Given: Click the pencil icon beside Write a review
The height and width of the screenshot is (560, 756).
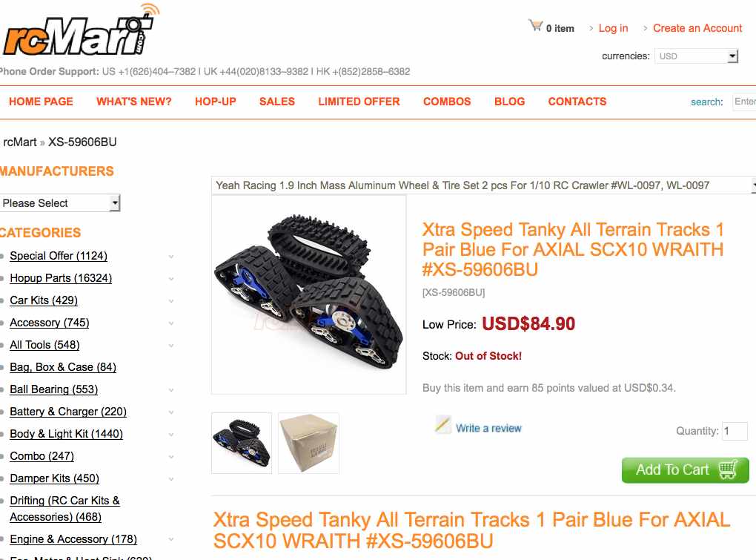Looking at the screenshot, I should (443, 425).
